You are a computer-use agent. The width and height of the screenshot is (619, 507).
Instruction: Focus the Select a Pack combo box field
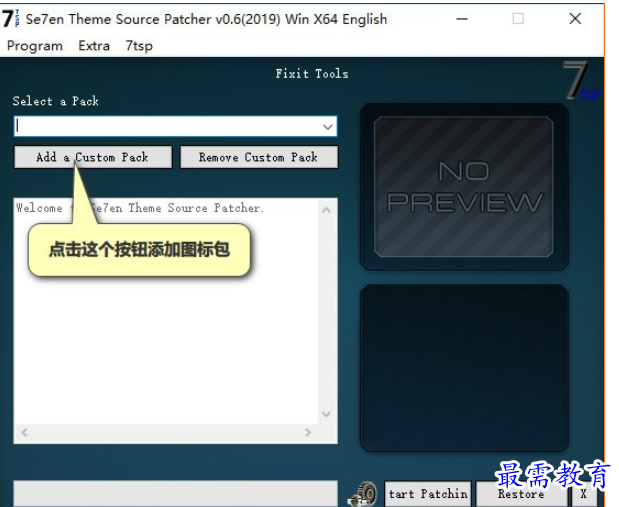tap(175, 126)
